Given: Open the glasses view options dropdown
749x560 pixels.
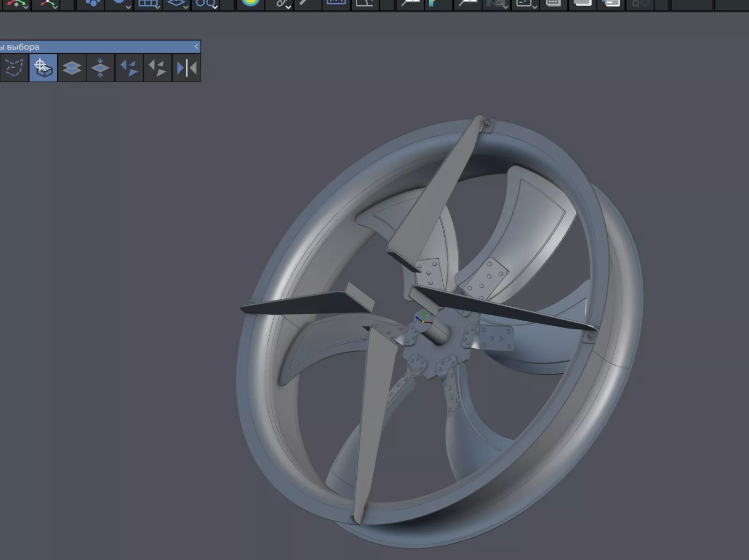Looking at the screenshot, I should (215, 7).
